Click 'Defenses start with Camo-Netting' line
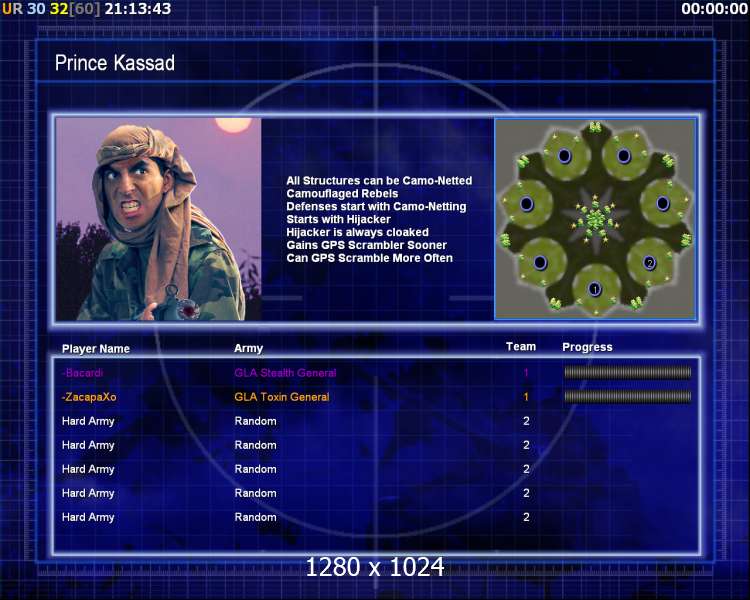Viewport: 750px width, 600px height. coord(376,206)
